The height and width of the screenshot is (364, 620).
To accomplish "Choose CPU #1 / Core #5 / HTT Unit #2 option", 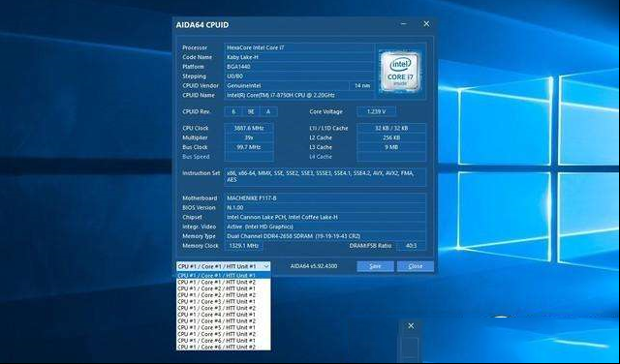I will [x=224, y=334].
